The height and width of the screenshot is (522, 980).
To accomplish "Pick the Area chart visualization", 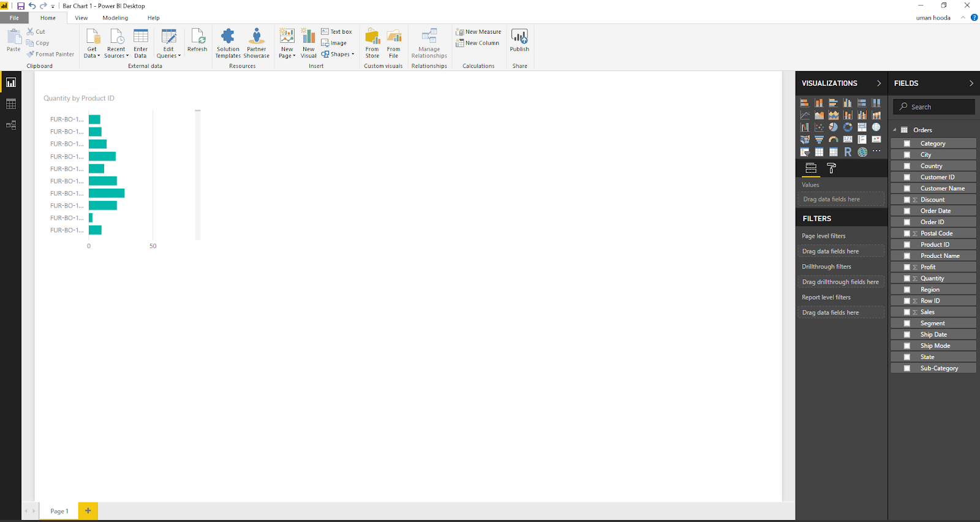I will [x=819, y=115].
